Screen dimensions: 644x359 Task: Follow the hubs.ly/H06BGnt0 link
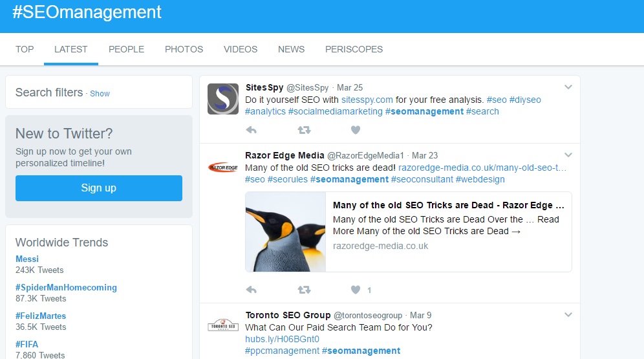[x=282, y=340]
